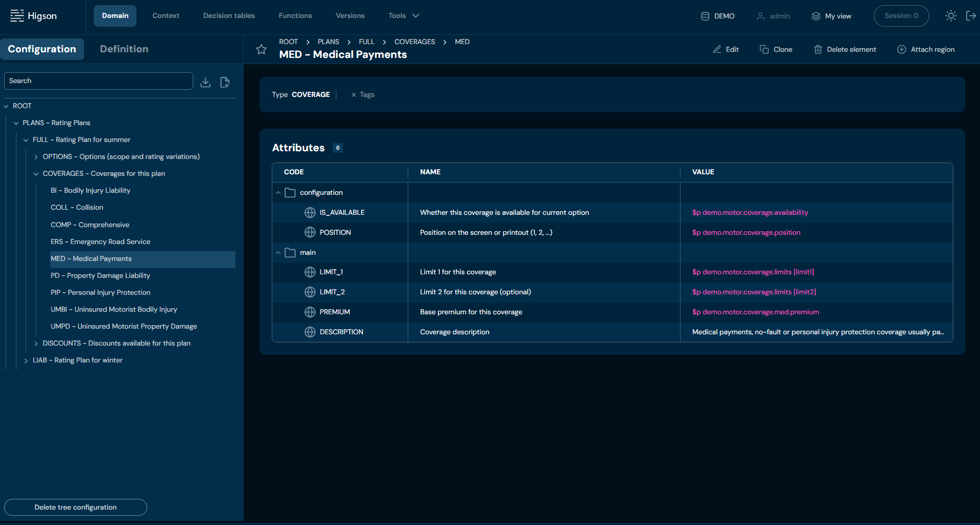The image size is (980, 525).
Task: Select COMP - Comprehensive tree item
Action: coord(90,225)
